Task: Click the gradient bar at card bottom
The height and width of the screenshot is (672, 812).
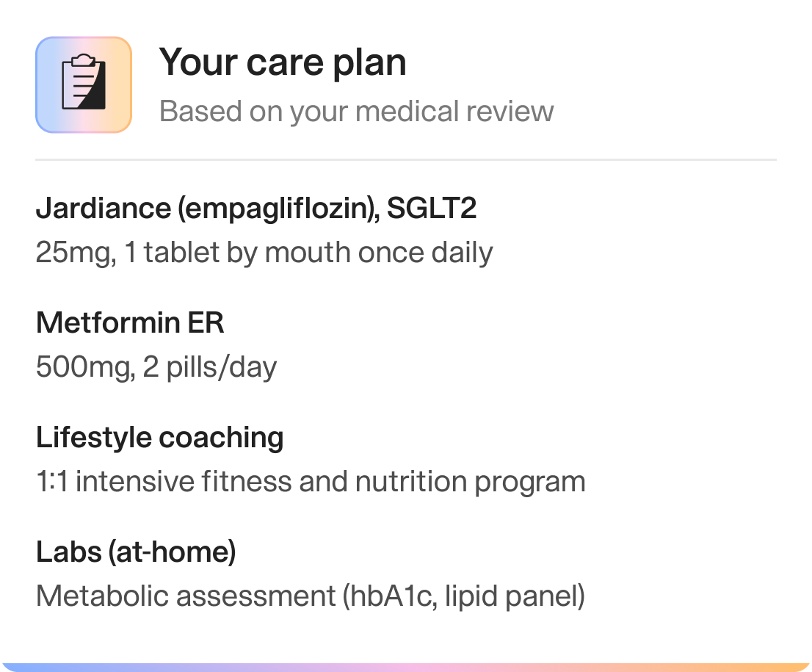Action: (406, 668)
